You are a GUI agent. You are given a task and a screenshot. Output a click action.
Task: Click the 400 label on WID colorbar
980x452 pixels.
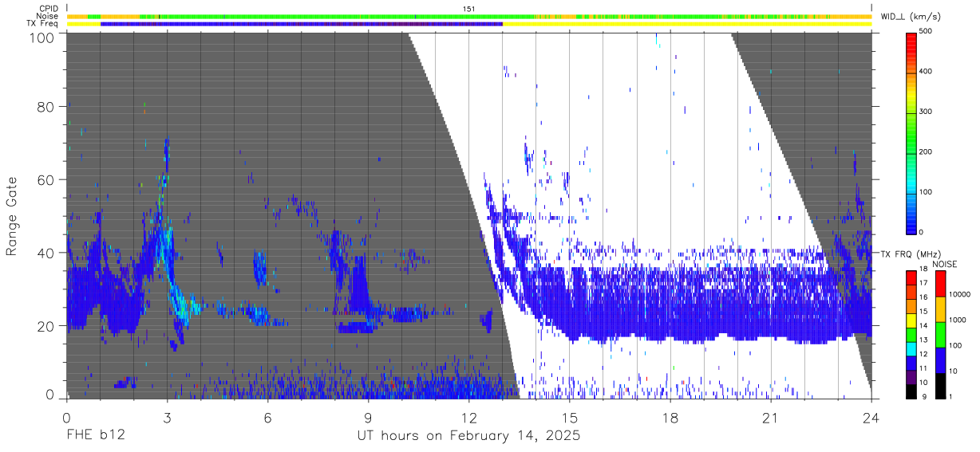coord(926,72)
